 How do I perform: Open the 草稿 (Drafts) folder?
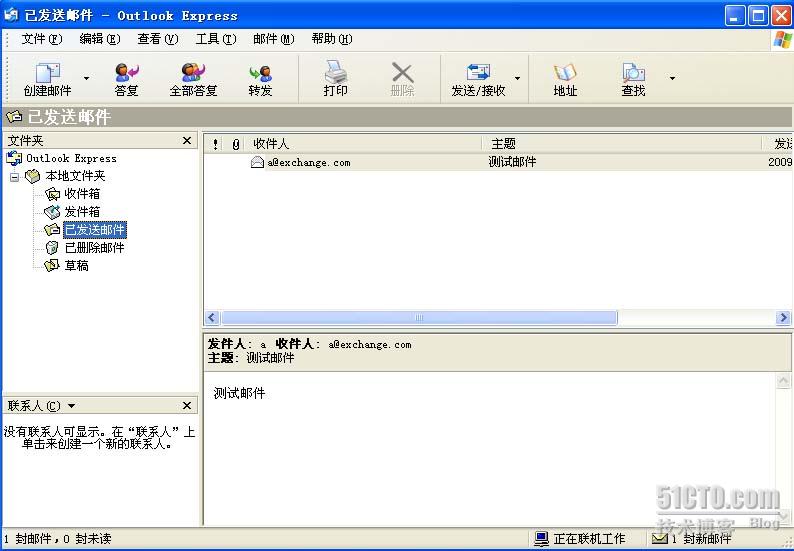pos(76,265)
